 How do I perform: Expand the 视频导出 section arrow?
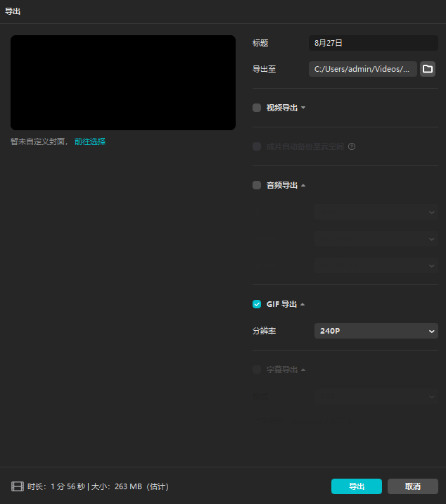(x=303, y=108)
